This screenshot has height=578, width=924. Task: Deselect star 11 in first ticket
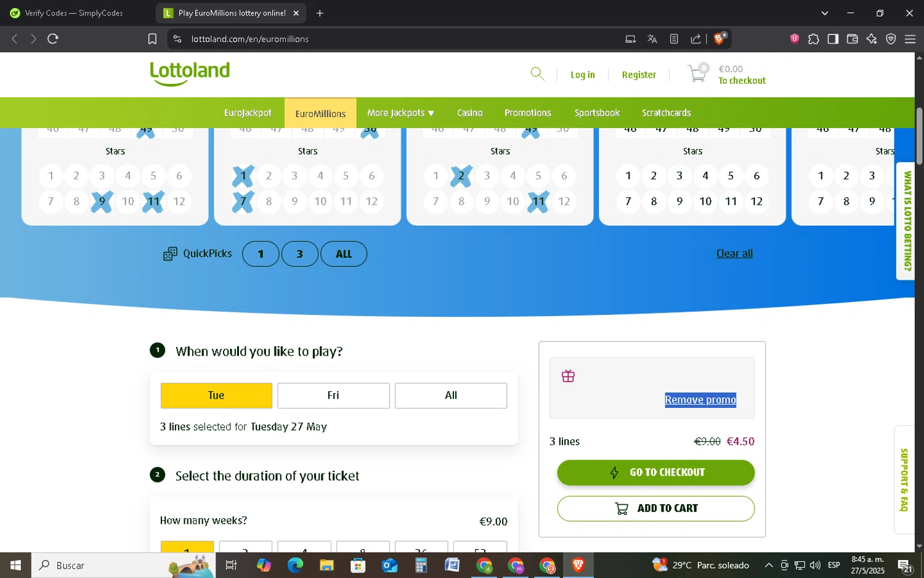pos(153,201)
